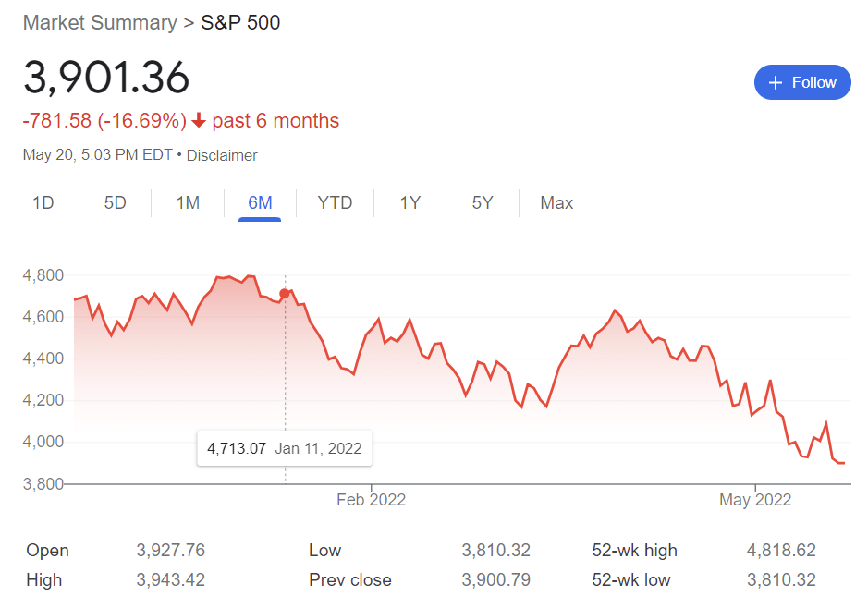The image size is (868, 608).
Task: Click the red down arrow icon
Action: click(199, 121)
